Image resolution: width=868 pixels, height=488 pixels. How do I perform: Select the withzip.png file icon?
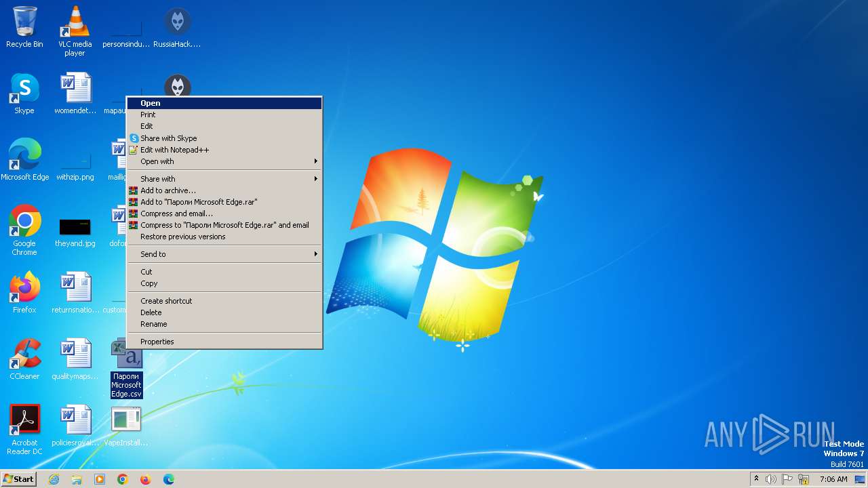(75, 167)
